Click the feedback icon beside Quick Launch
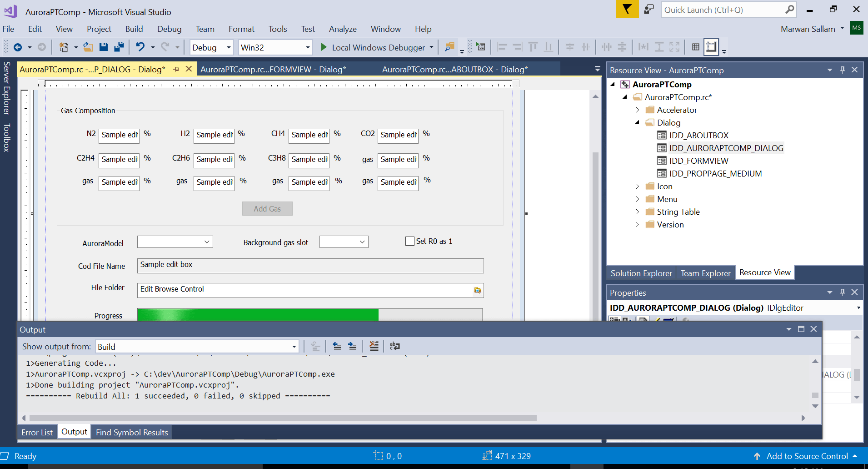Screen dimensions: 868x469 tap(649, 9)
